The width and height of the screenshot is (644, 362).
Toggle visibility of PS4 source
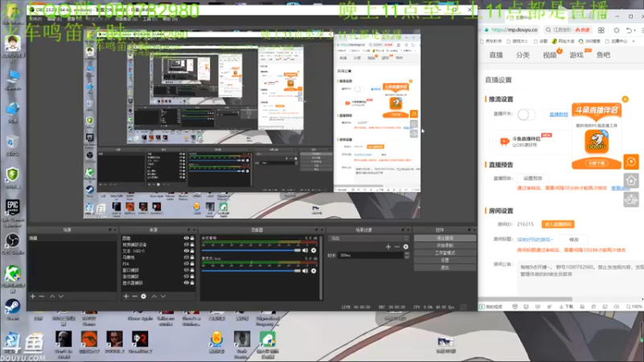tap(186, 264)
